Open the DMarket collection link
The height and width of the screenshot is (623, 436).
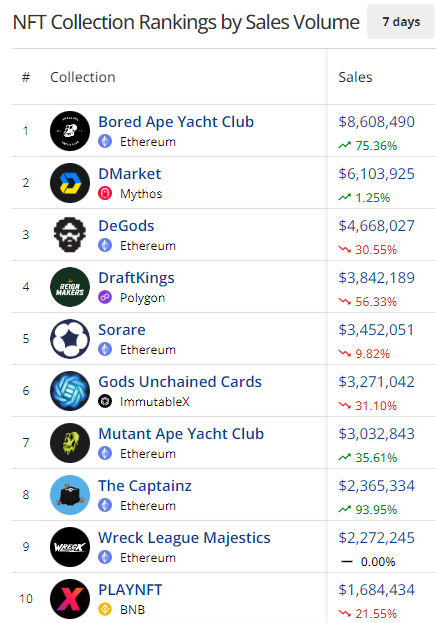click(x=130, y=174)
